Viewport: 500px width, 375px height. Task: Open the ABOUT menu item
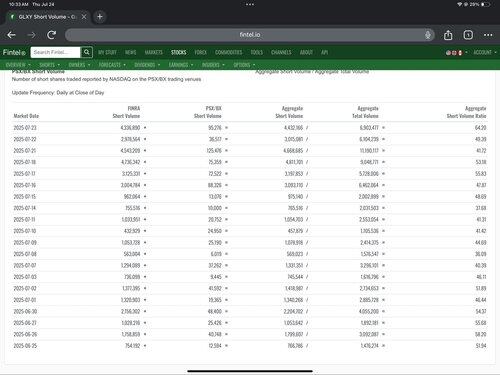point(306,52)
